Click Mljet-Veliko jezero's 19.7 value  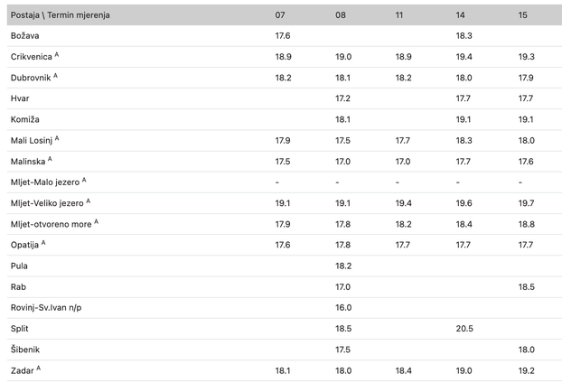[x=528, y=203]
